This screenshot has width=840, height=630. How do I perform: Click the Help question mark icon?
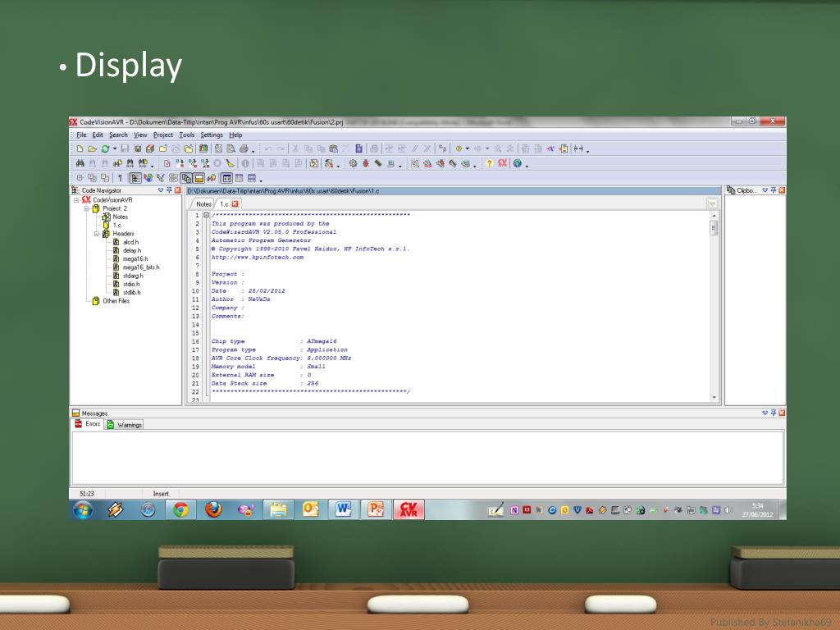[x=489, y=163]
